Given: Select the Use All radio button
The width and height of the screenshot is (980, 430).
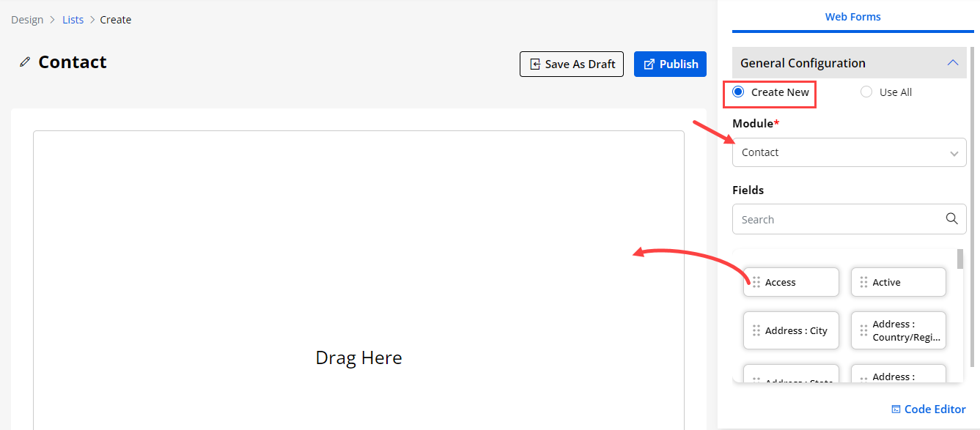Looking at the screenshot, I should (x=866, y=92).
